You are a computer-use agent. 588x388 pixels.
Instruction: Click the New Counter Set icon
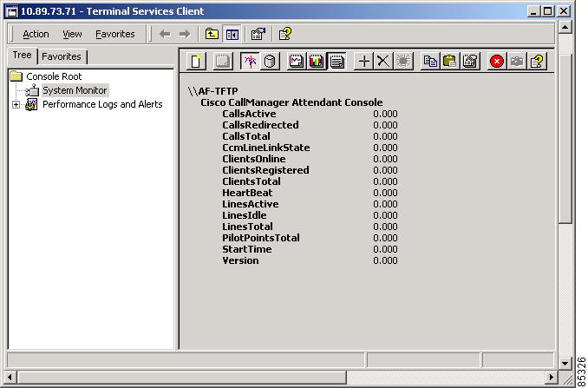(196, 61)
